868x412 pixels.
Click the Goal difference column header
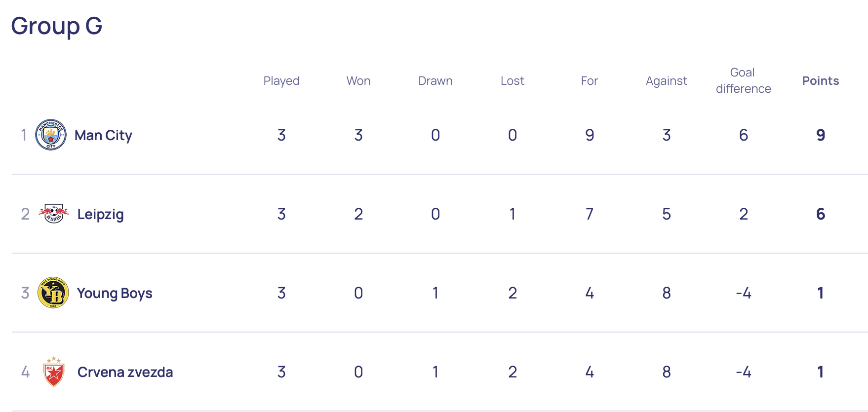(744, 80)
